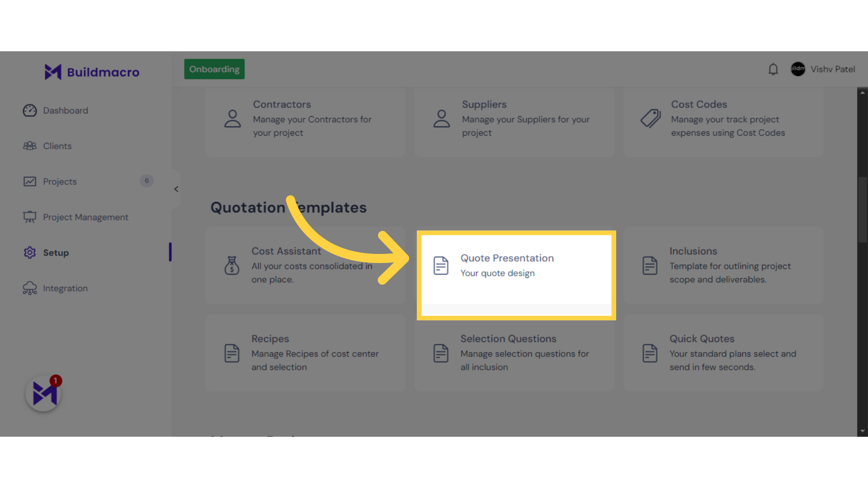Click the Contractors management icon
868x488 pixels.
pyautogui.click(x=232, y=118)
